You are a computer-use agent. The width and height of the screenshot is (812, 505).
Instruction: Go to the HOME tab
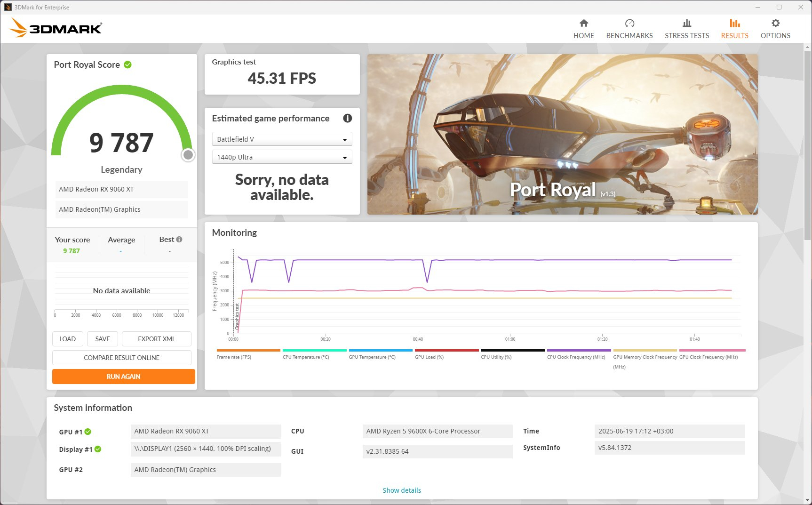tap(583, 29)
